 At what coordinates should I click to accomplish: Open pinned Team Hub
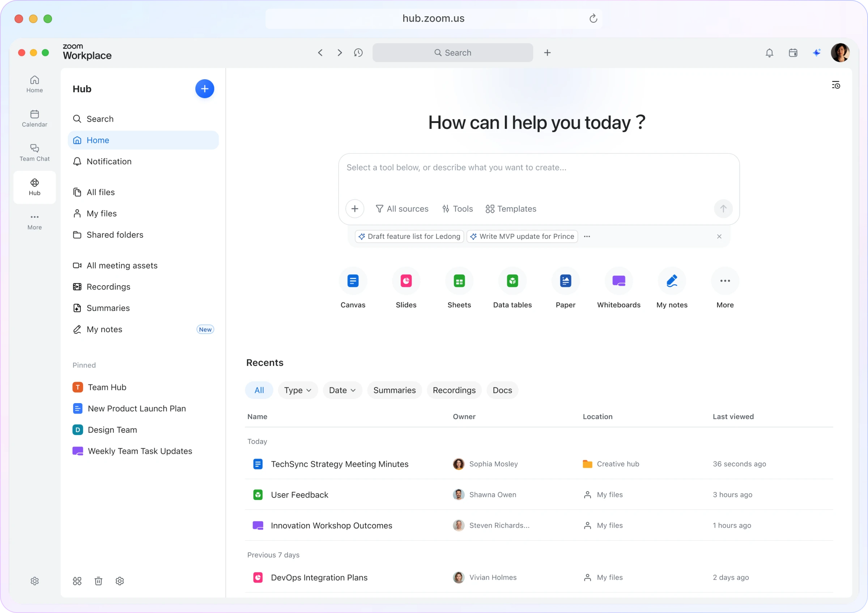click(x=143, y=387)
